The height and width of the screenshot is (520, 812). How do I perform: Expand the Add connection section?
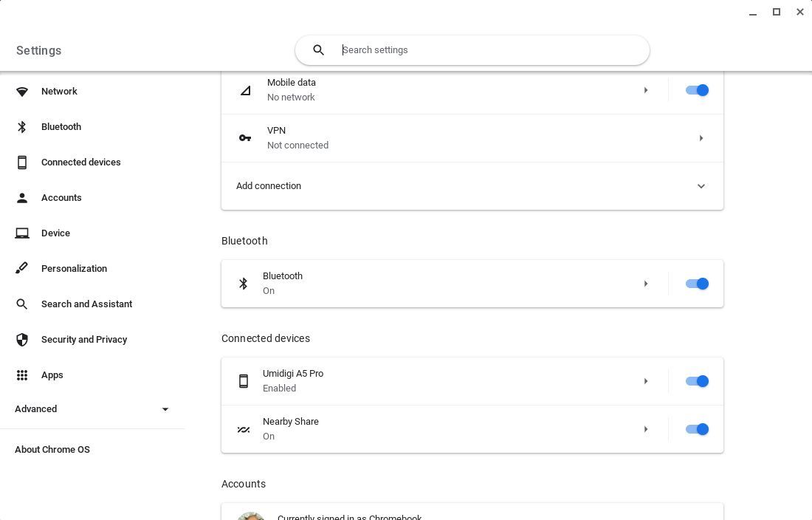701,186
